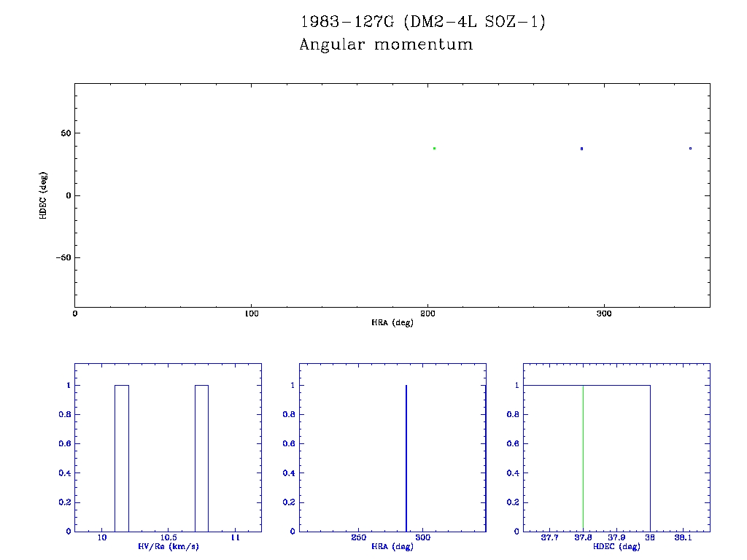Pick the rightmost blue scatter point
The width and height of the screenshot is (747, 560).
click(x=690, y=148)
